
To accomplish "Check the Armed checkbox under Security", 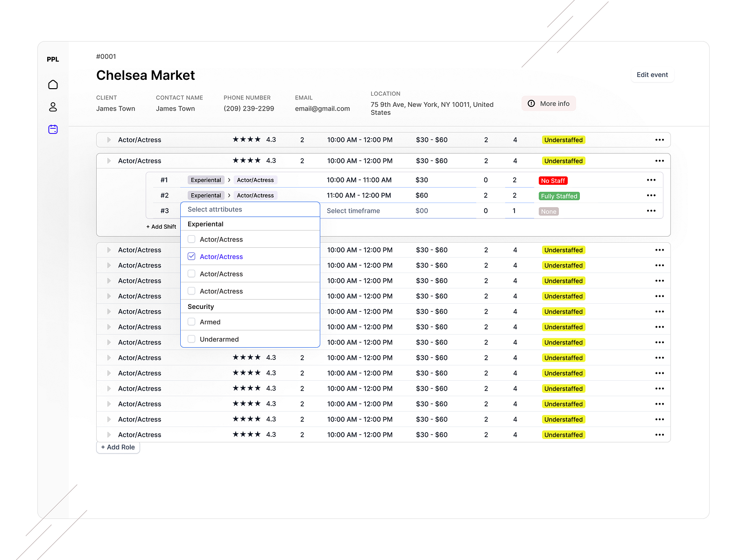I will click(x=191, y=322).
